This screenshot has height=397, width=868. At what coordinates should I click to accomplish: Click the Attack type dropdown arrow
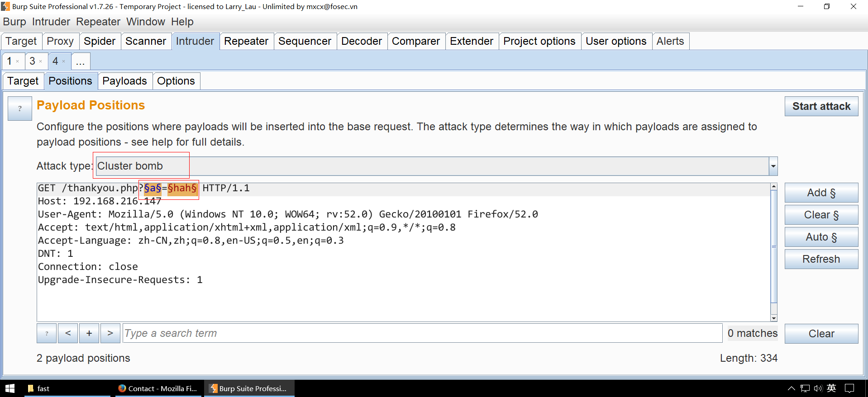point(773,166)
